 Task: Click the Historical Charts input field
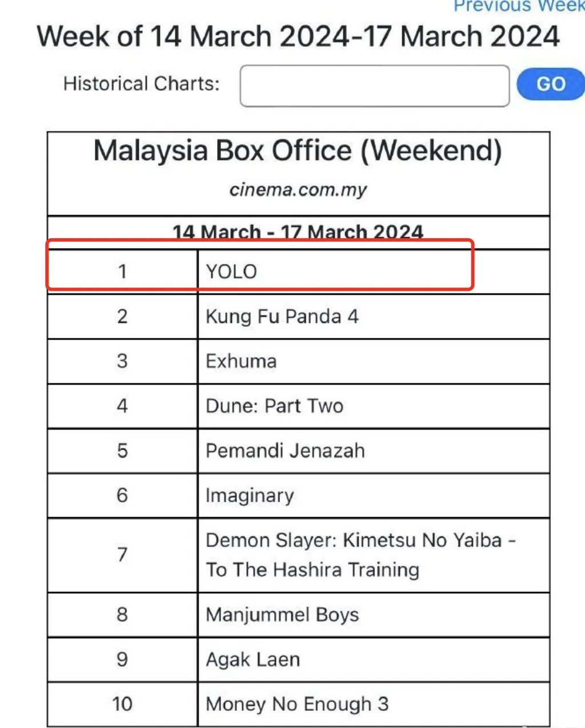374,86
